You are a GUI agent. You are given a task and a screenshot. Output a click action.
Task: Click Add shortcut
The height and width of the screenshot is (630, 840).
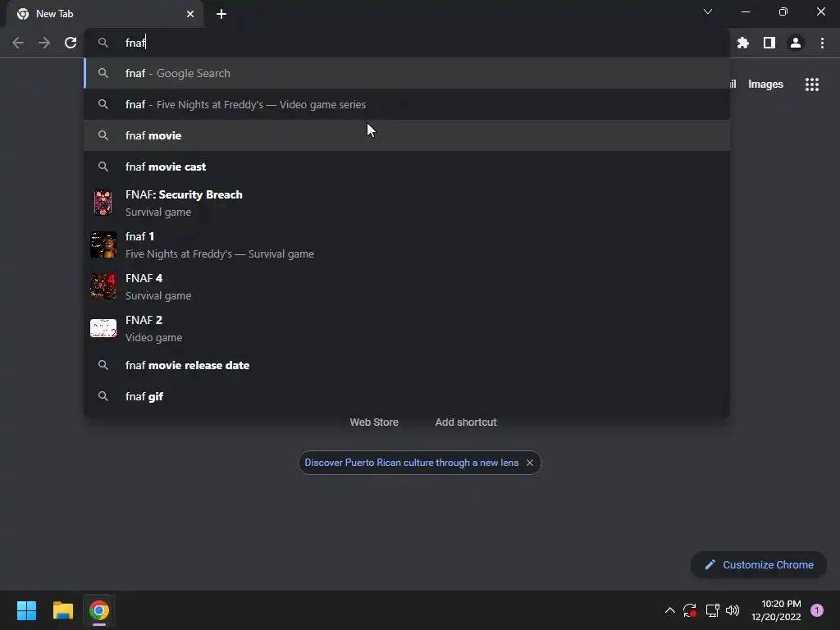coord(466,422)
